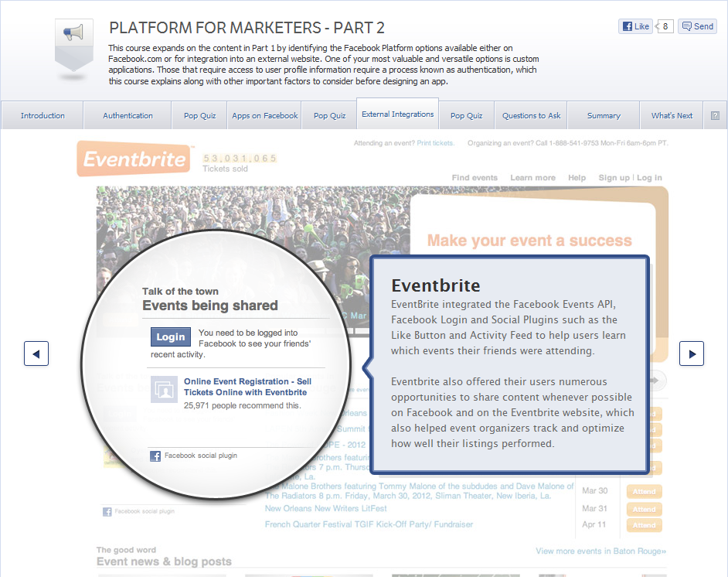
Task: Open The Malone Brothers event listing
Action: [419, 490]
